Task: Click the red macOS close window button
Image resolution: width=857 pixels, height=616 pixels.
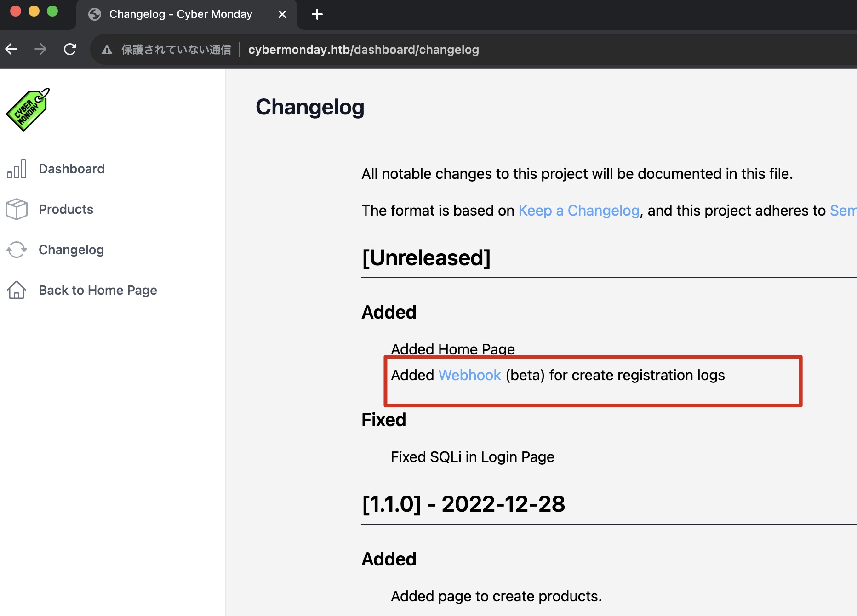Action: coord(16,11)
